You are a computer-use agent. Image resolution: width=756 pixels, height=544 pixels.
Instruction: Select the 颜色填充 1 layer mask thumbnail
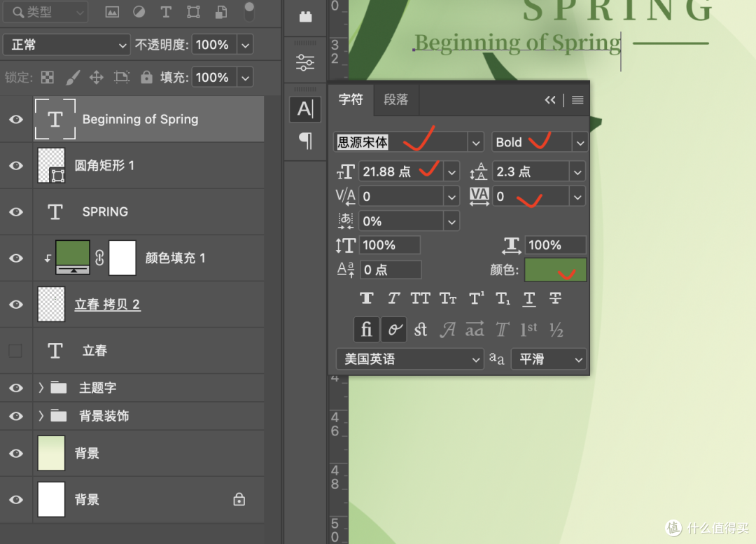[122, 258]
